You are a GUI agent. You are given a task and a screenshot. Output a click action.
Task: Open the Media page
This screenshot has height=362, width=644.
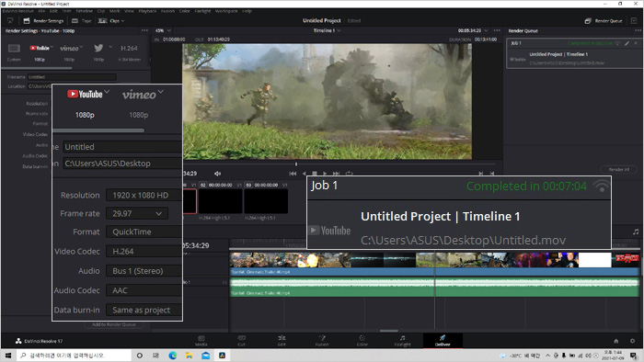pyautogui.click(x=201, y=340)
